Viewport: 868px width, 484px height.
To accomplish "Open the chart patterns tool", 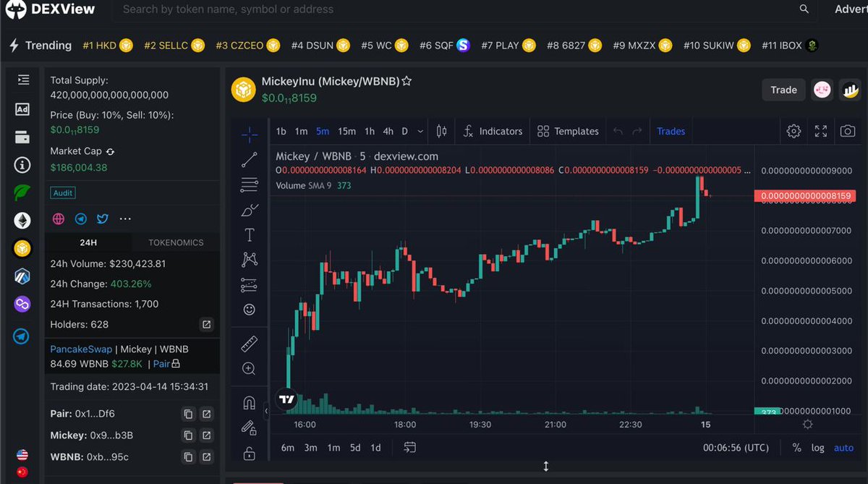I will pos(249,259).
